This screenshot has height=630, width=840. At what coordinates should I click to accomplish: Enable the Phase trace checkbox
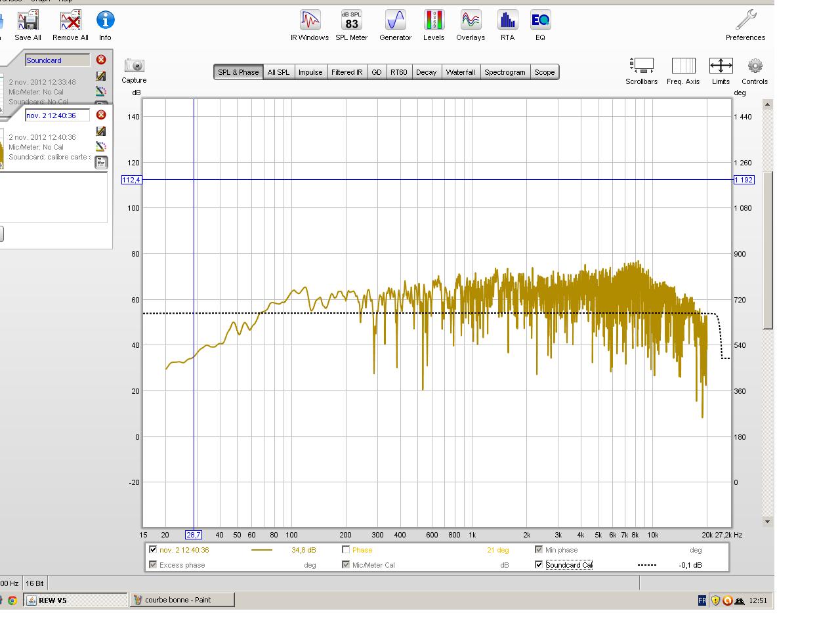click(x=346, y=550)
